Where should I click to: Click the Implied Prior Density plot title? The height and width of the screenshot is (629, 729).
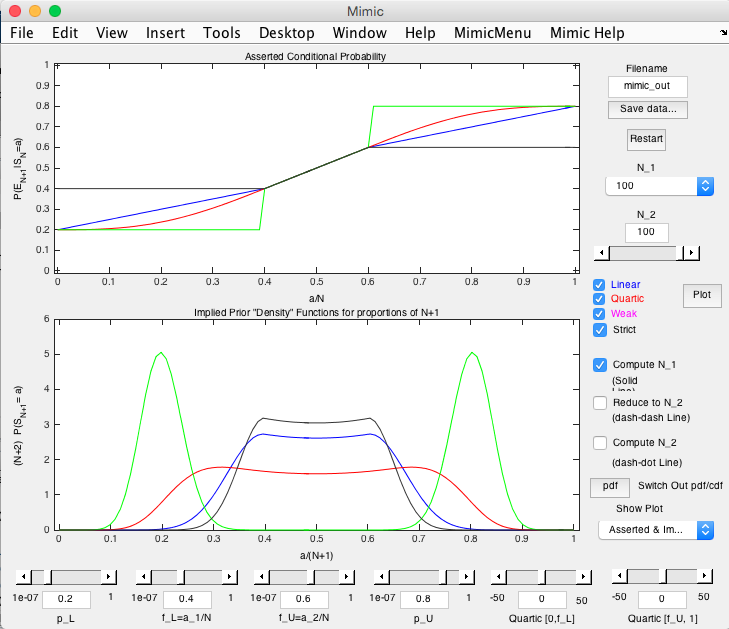(316, 313)
